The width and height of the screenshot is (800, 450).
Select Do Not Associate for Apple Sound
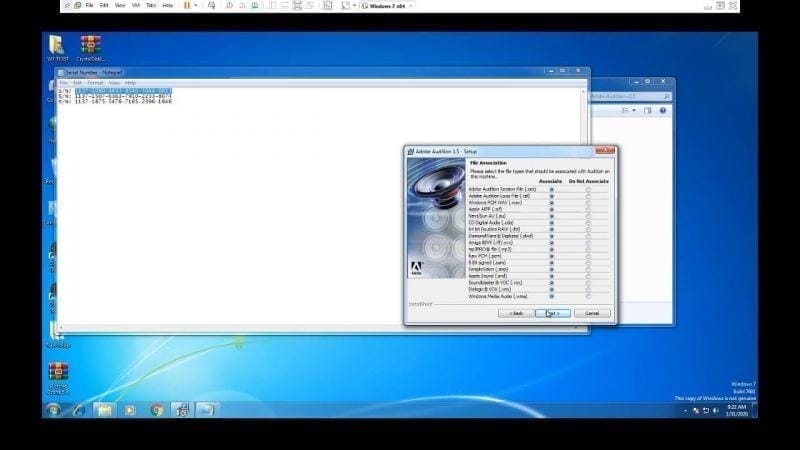588,276
